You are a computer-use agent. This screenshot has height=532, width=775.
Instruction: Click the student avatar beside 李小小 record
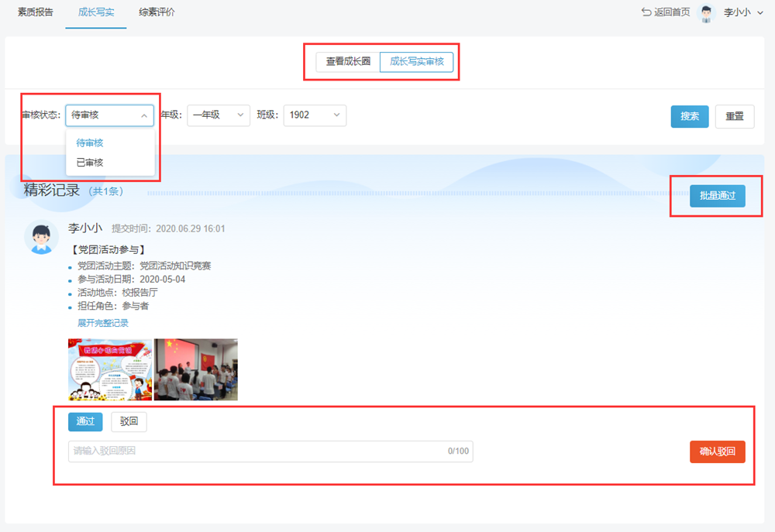point(42,237)
